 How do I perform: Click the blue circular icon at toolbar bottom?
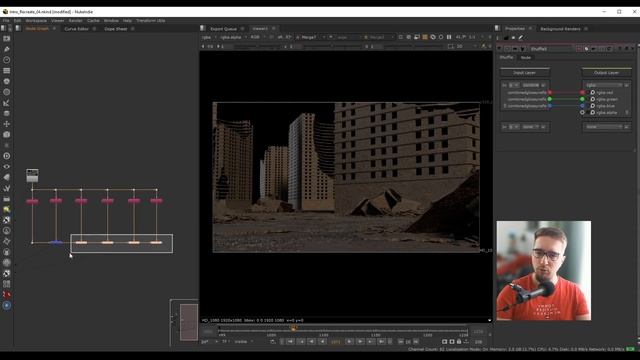coord(7,305)
